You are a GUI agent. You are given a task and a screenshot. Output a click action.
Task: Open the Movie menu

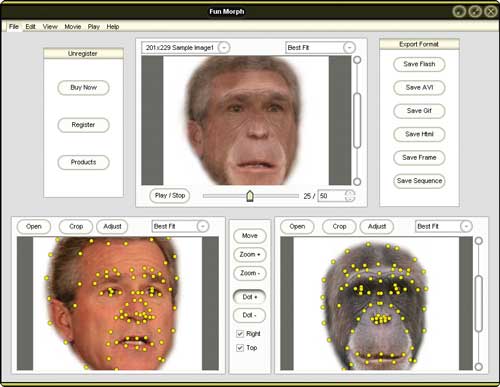point(73,26)
